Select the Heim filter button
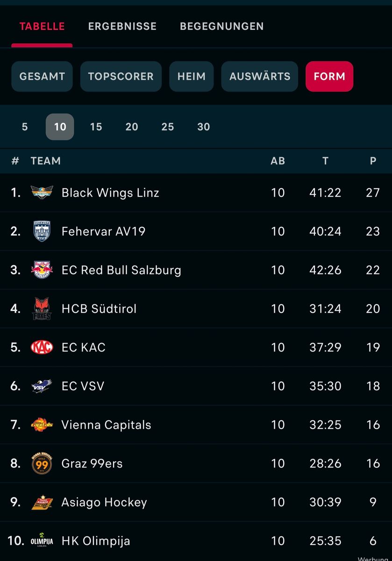Image resolution: width=392 pixels, height=561 pixels. pos(192,76)
